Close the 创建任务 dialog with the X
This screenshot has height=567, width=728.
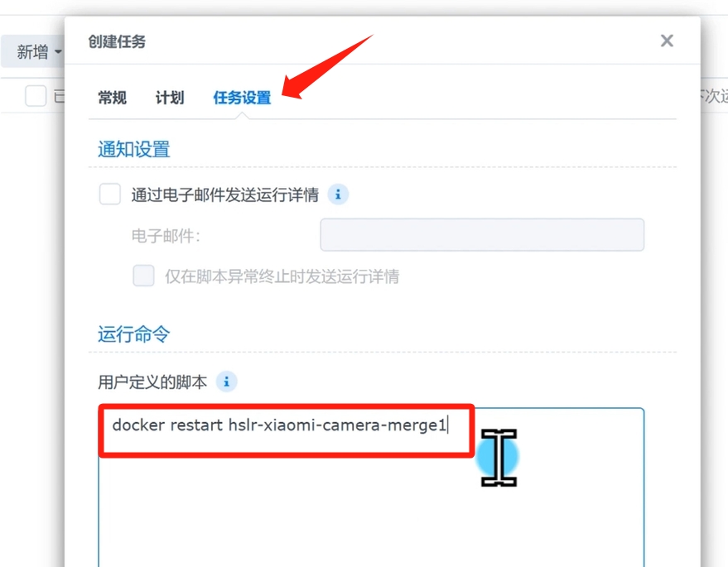tap(667, 41)
